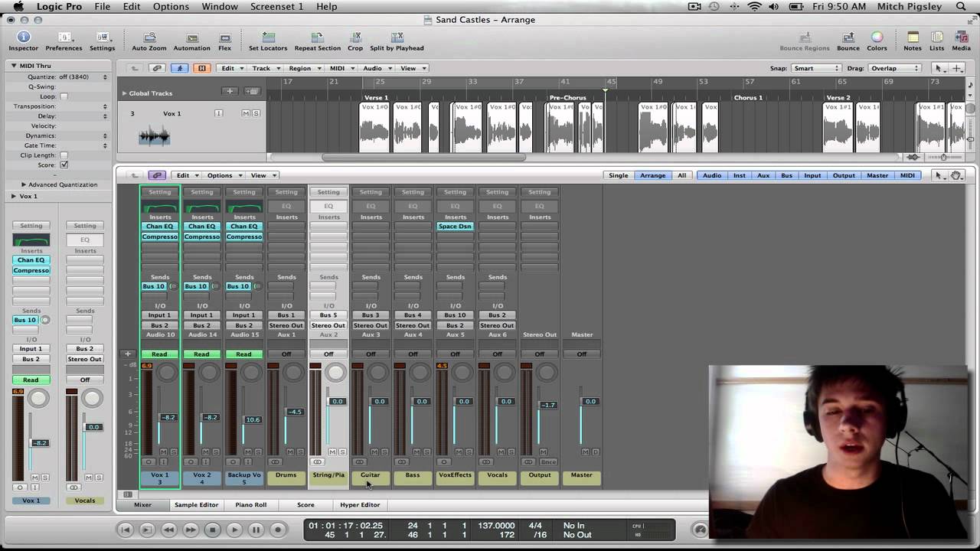
Task: Click the Rewind transport button
Action: [x=169, y=530]
